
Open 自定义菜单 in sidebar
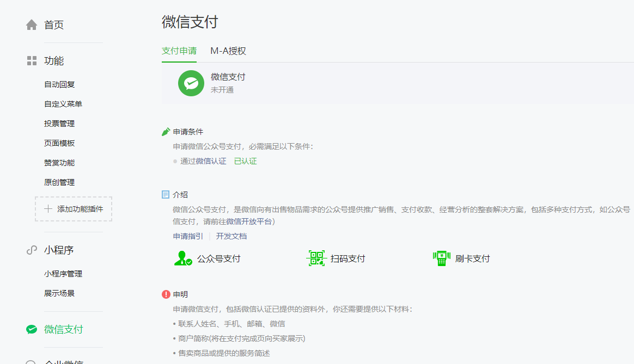tap(63, 104)
